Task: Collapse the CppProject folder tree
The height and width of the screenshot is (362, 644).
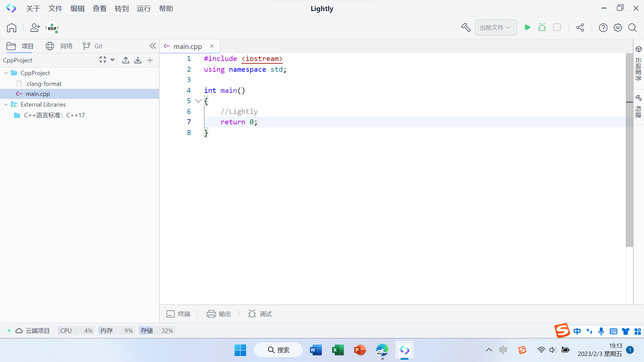Action: pyautogui.click(x=6, y=73)
